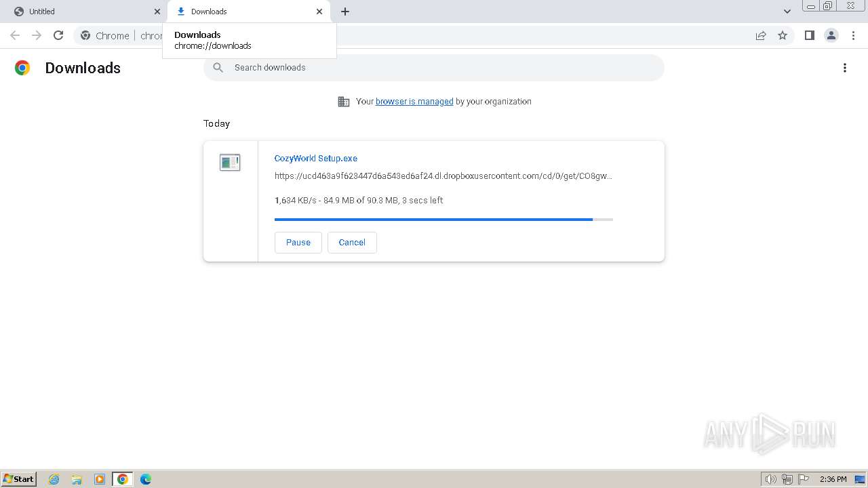Click the download speed status text
The height and width of the screenshot is (488, 868).
tap(359, 201)
